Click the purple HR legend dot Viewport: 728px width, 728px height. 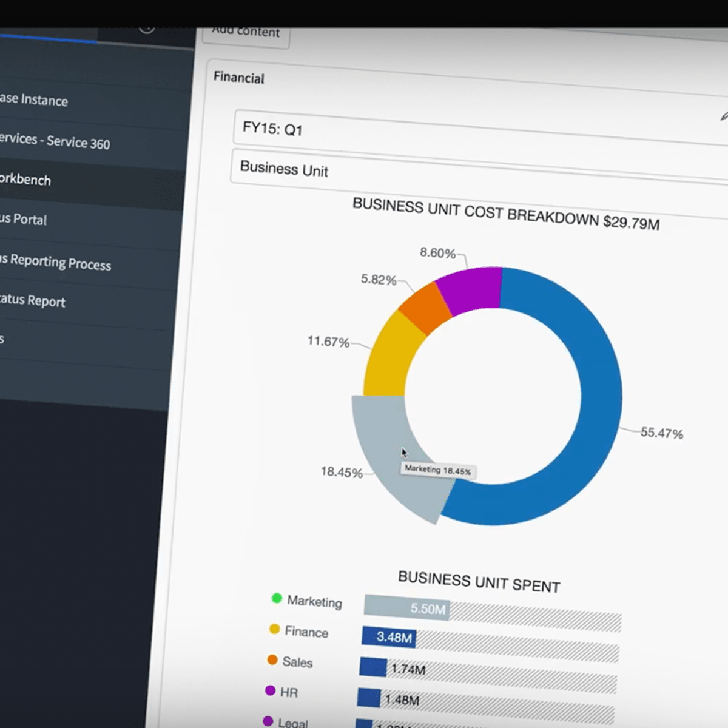[270, 690]
